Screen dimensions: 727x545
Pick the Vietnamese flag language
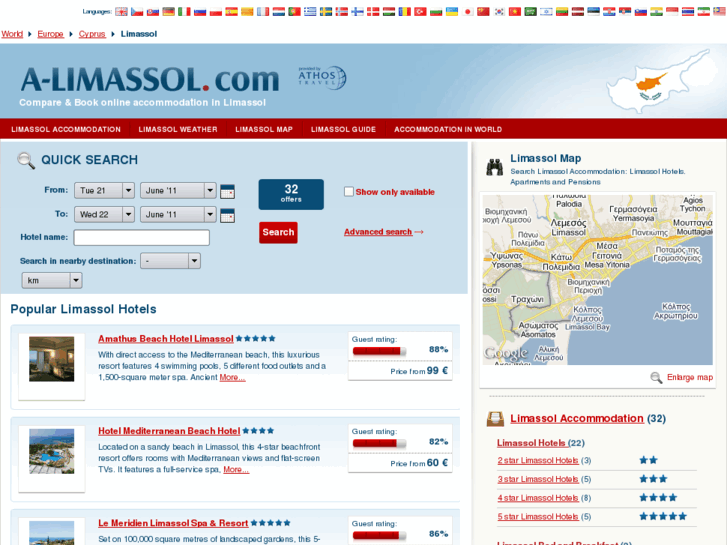click(515, 12)
